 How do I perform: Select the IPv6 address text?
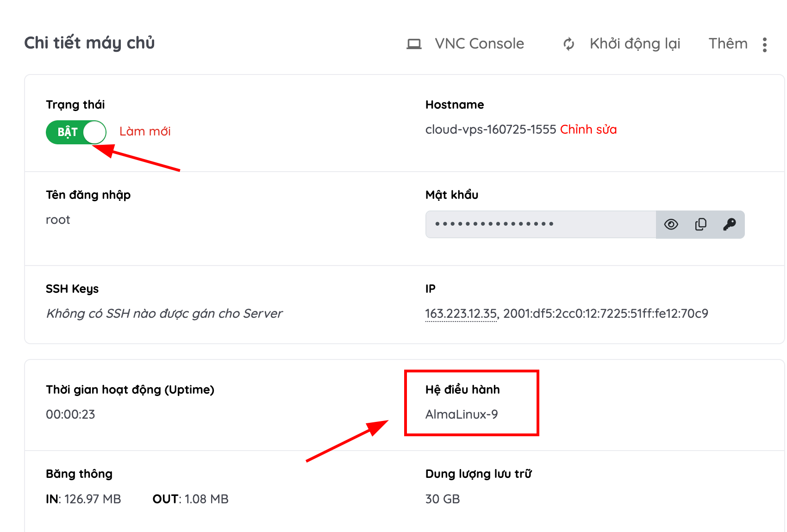[606, 314]
